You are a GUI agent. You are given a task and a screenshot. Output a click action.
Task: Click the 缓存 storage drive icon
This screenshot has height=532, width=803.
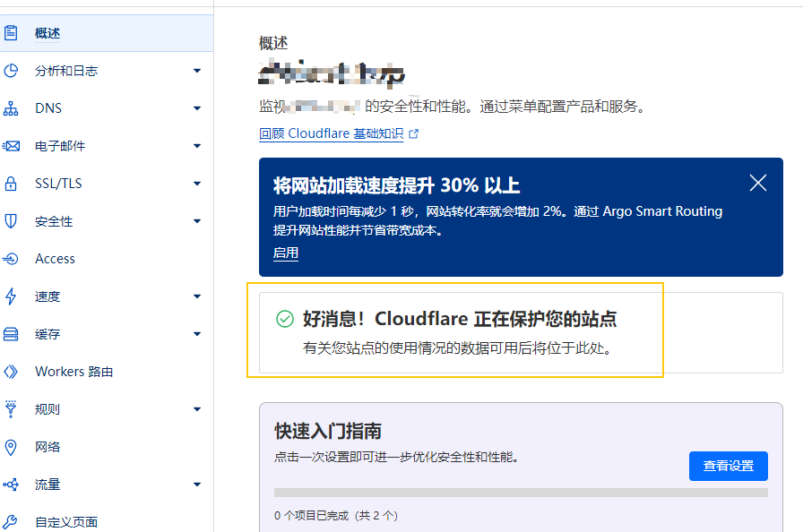pos(11,334)
